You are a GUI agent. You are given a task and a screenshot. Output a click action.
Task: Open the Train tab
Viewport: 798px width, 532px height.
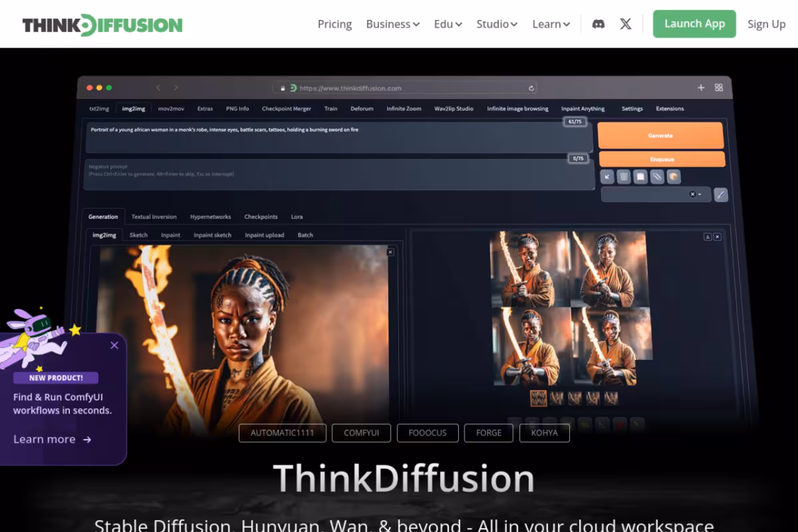pyautogui.click(x=331, y=108)
